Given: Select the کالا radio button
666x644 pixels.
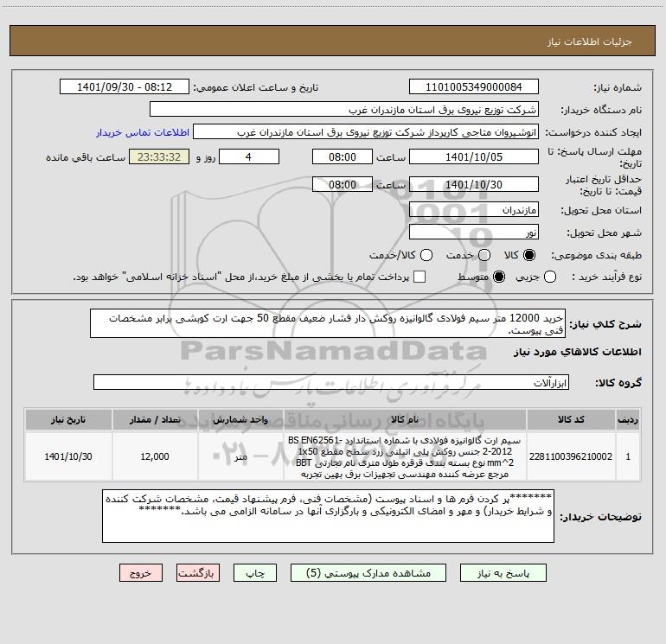Looking at the screenshot, I should click(x=529, y=255).
